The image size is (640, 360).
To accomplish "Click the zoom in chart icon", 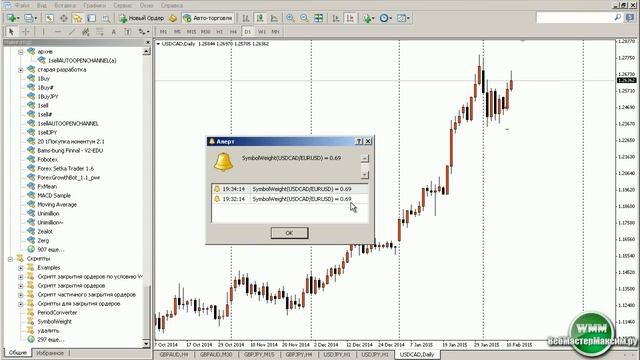I will point(290,18).
